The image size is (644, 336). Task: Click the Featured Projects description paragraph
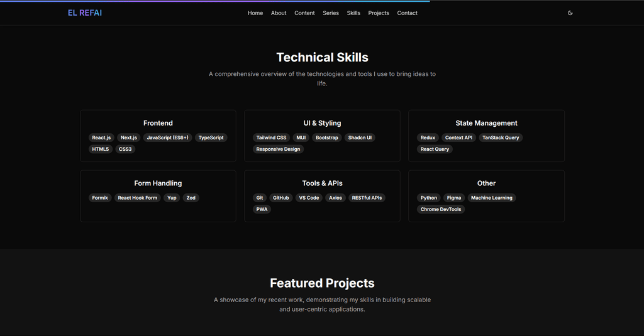[x=322, y=305]
